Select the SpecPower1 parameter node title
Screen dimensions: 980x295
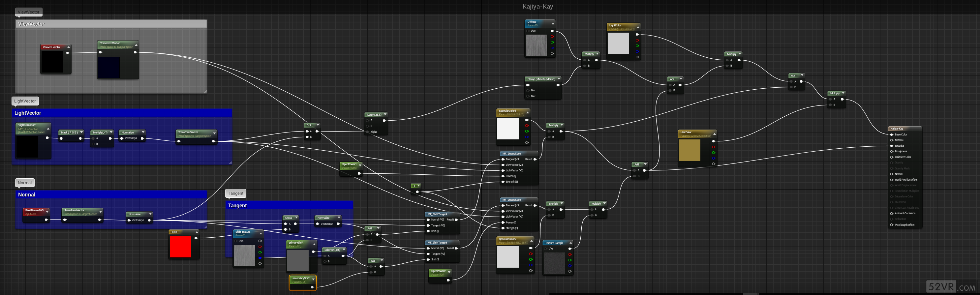click(x=349, y=164)
